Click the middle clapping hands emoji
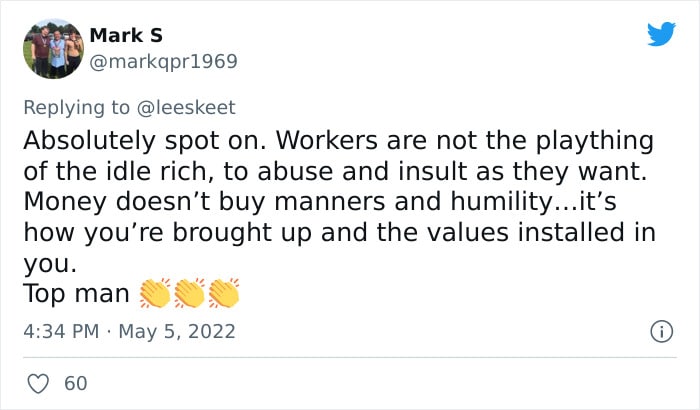This screenshot has height=410, width=700. [x=189, y=293]
